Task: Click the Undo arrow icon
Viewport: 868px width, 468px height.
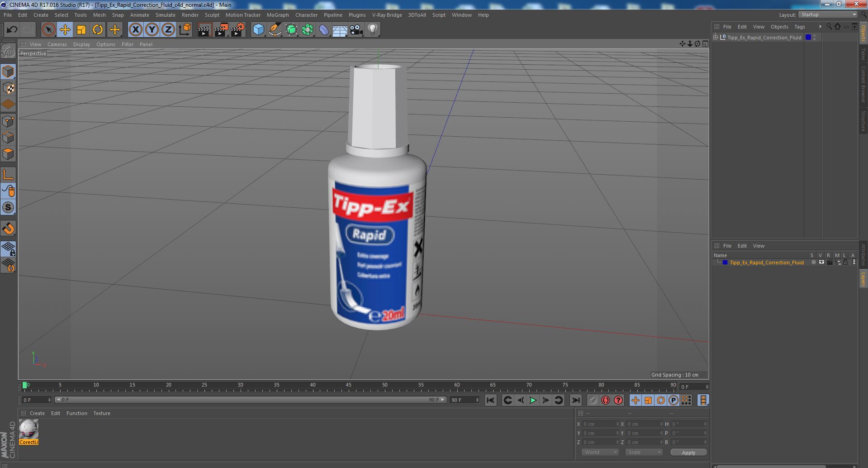Action: click(x=12, y=30)
